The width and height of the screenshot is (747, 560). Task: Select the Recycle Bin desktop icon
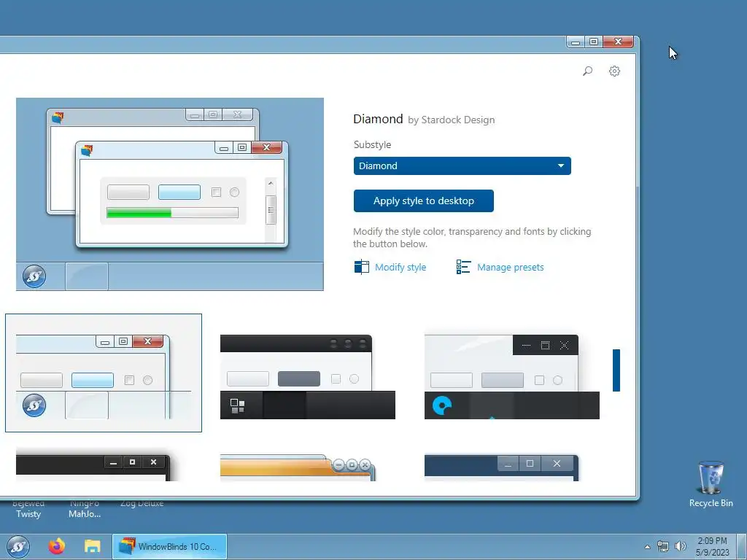click(711, 484)
